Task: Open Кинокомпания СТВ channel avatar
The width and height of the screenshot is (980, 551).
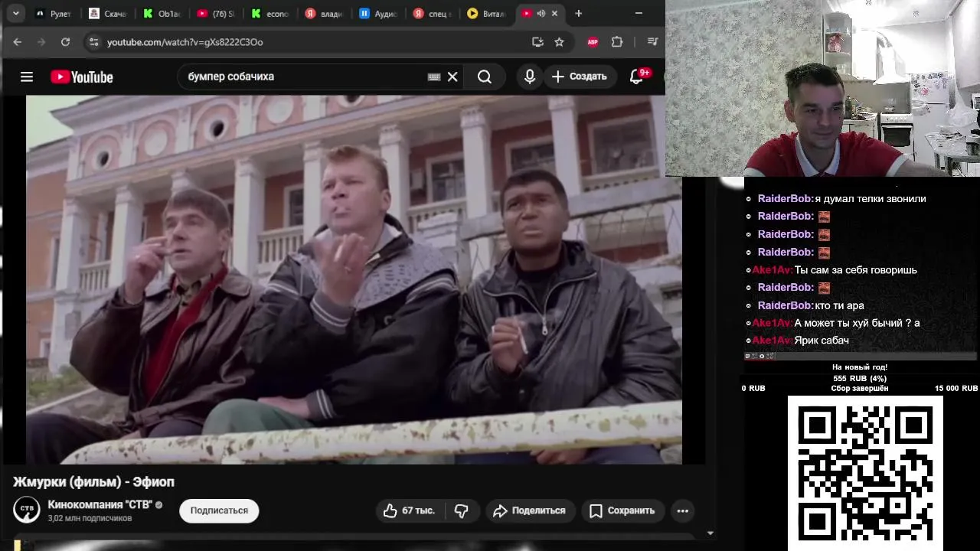Action: [x=27, y=510]
